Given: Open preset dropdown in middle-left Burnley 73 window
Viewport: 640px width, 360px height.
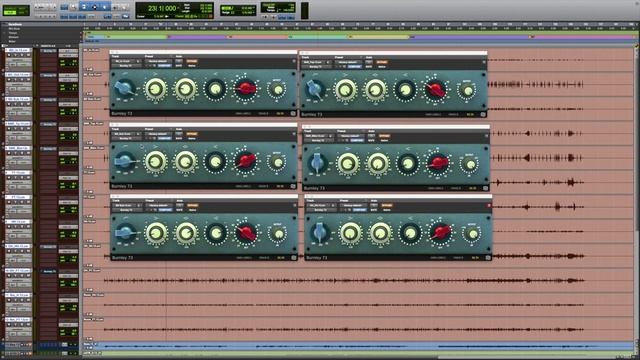Looking at the screenshot, I should point(158,134).
